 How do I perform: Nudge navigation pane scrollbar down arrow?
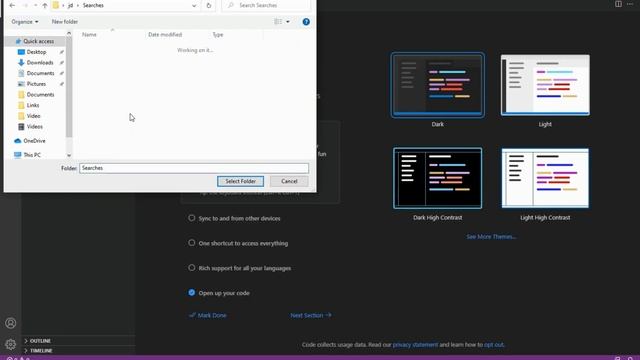tap(69, 156)
